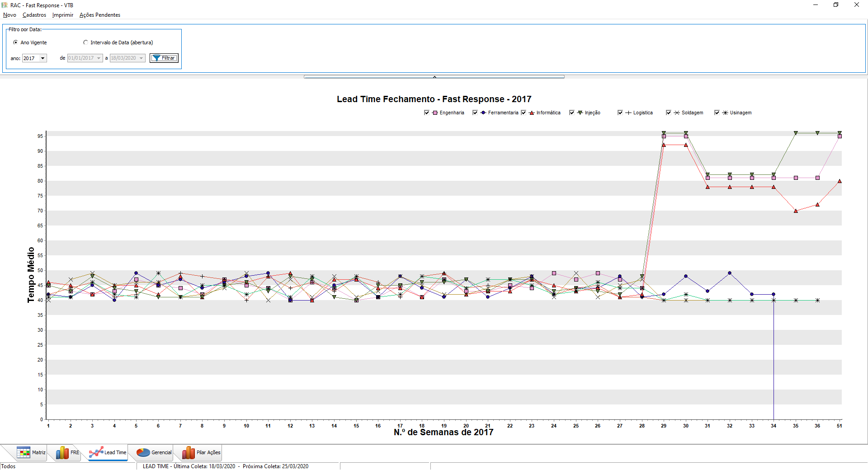Image resolution: width=868 pixels, height=470 pixels.
Task: Open the Cadastros menu
Action: pyautogui.click(x=34, y=15)
